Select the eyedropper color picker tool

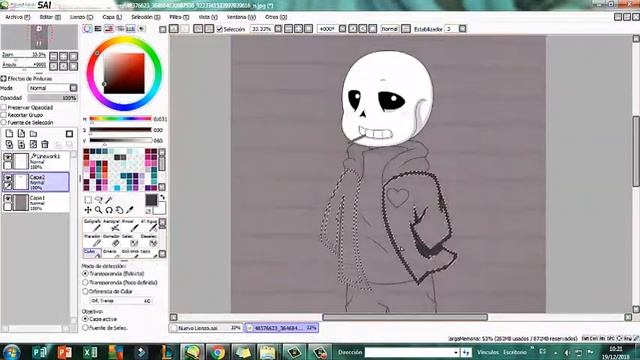click(130, 210)
